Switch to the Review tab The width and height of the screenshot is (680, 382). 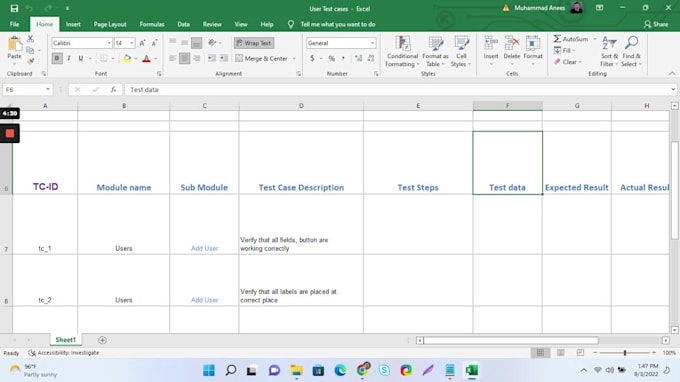point(212,24)
